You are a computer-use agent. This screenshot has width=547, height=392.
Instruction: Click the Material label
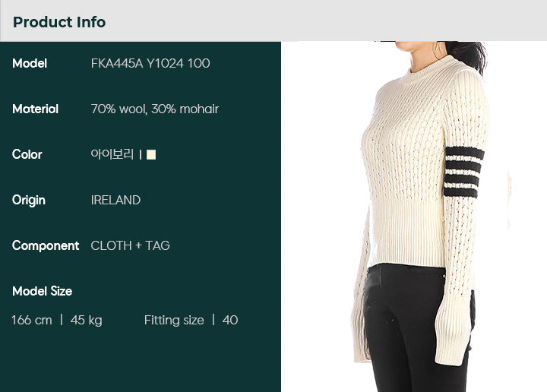[35, 109]
